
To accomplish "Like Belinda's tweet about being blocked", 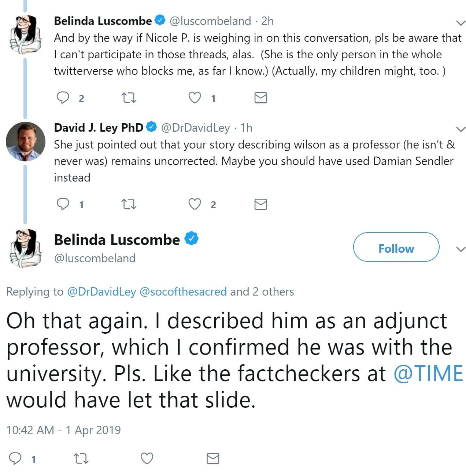I will (195, 98).
